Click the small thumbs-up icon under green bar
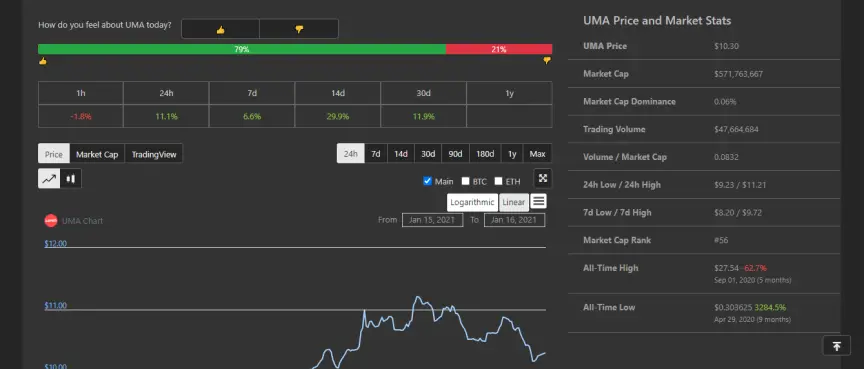This screenshot has height=369, width=864. pos(42,61)
